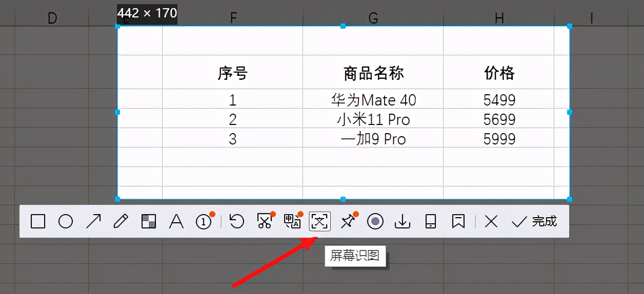Image resolution: width=644 pixels, height=294 pixels.
Task: Cancel the screenshot with X icon
Action: point(491,221)
